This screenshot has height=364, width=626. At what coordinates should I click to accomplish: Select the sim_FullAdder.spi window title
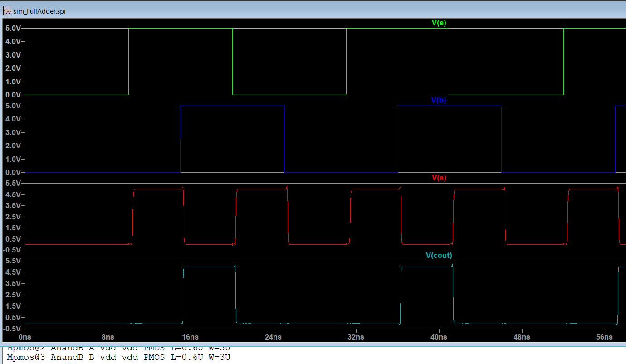pos(39,11)
